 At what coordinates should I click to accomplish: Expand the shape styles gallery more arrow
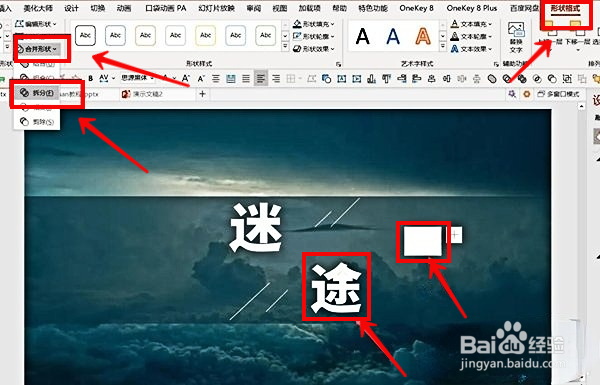pyautogui.click(x=285, y=47)
